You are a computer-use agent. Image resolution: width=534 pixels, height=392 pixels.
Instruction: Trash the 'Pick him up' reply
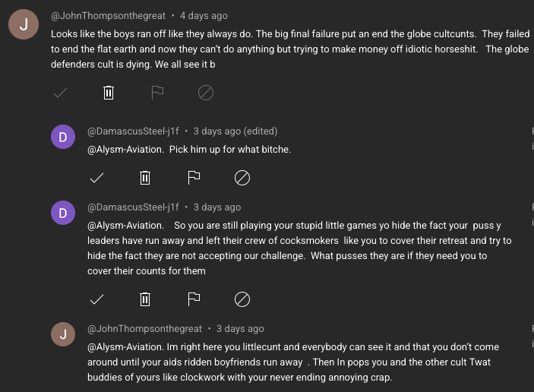coord(145,178)
